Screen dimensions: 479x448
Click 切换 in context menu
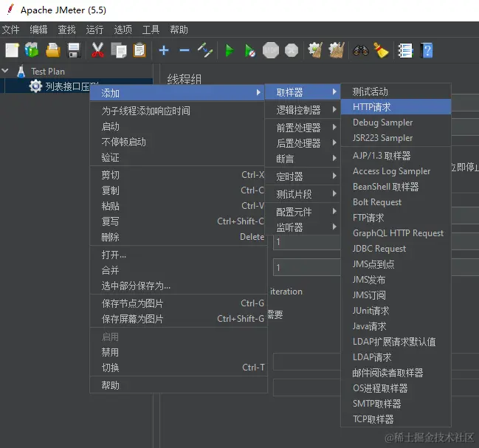tap(179, 368)
